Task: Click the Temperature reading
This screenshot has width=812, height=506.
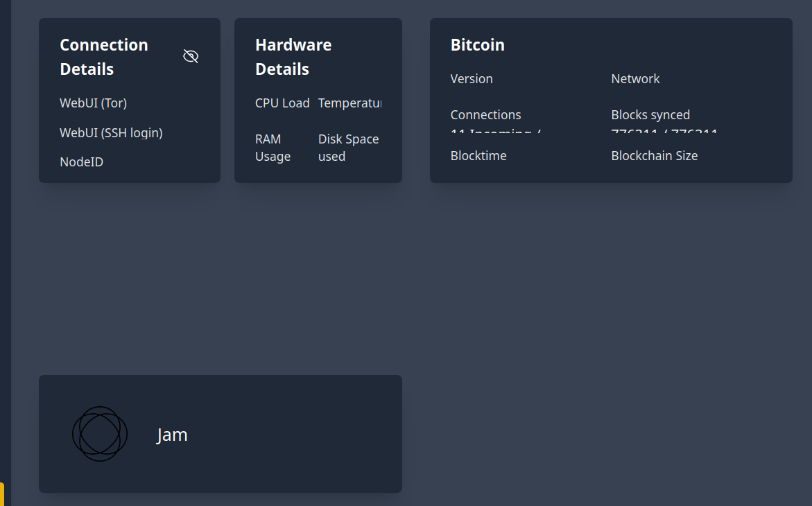Action: pos(350,103)
